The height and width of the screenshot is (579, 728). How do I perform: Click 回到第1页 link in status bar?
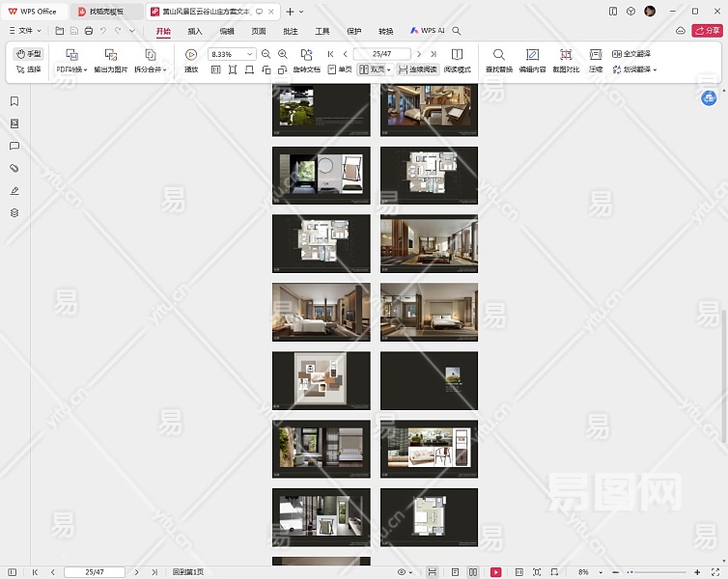pyautogui.click(x=188, y=572)
